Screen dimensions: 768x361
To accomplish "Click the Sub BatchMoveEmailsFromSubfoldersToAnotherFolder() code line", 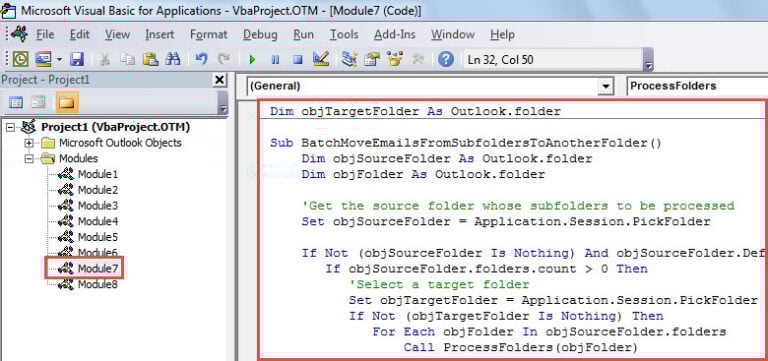I will (466, 143).
